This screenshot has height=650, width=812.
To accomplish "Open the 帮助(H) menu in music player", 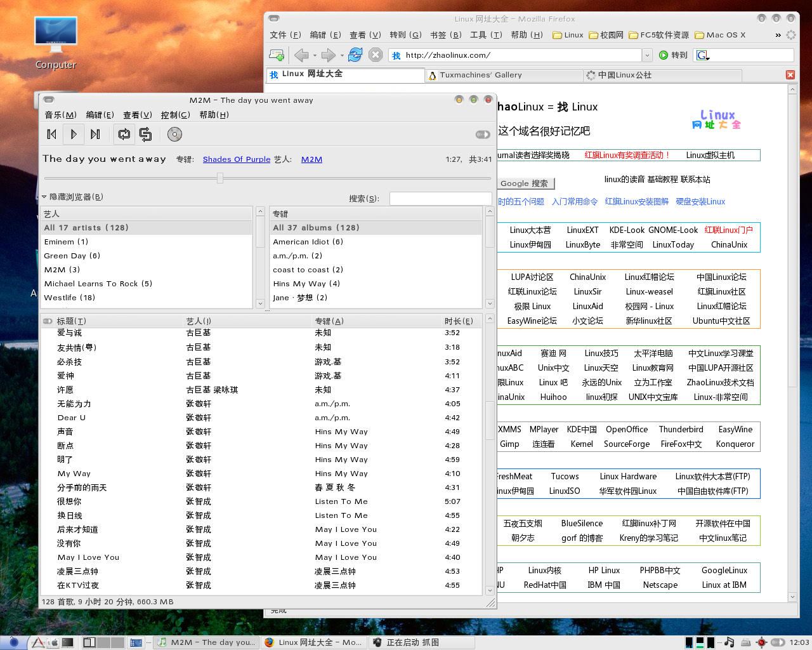I will [214, 115].
